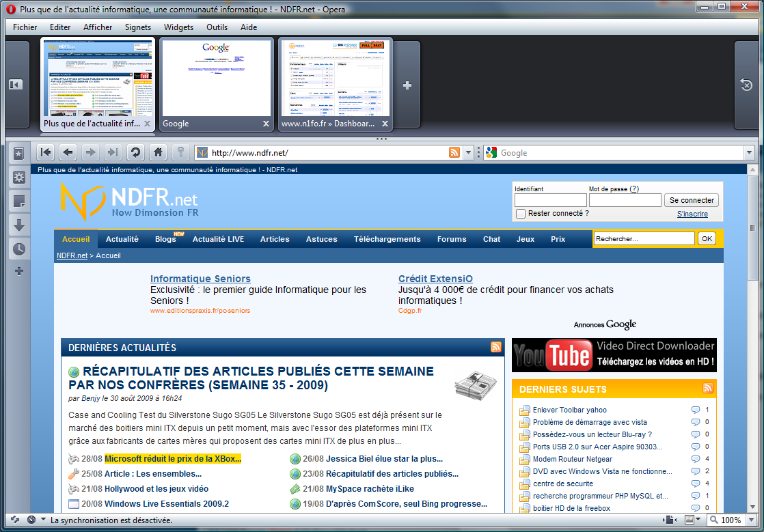The width and height of the screenshot is (764, 532).
Task: Open the History panel clock icon
Action: [18, 249]
